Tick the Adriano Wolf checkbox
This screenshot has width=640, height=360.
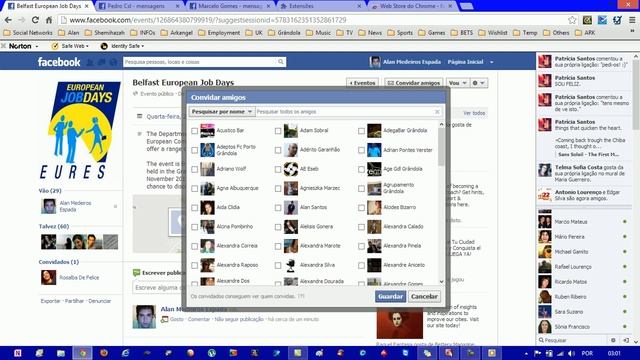pyautogui.click(x=195, y=169)
